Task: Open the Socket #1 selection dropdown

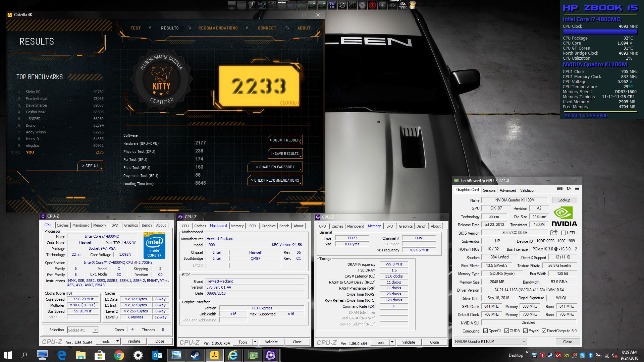Action: pyautogui.click(x=83, y=330)
